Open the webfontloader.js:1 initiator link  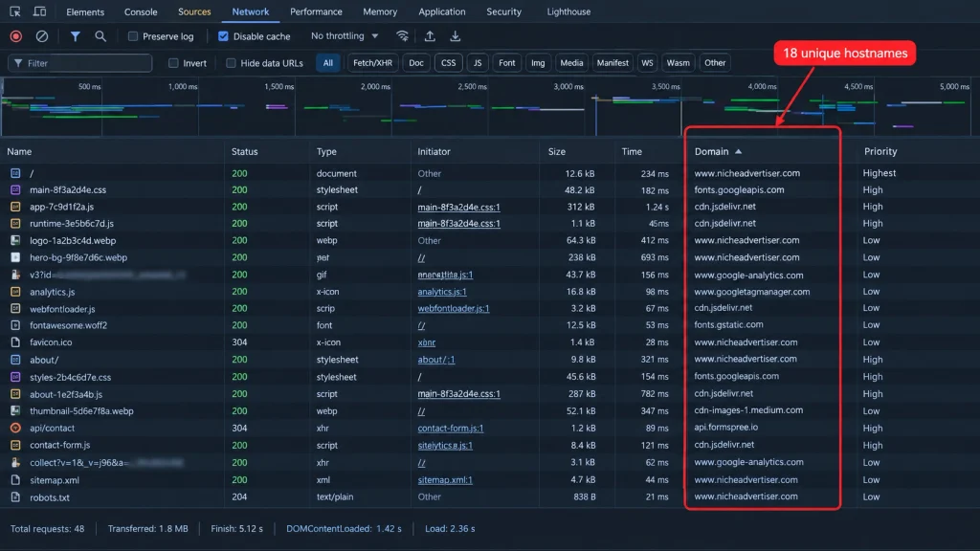[x=454, y=309]
